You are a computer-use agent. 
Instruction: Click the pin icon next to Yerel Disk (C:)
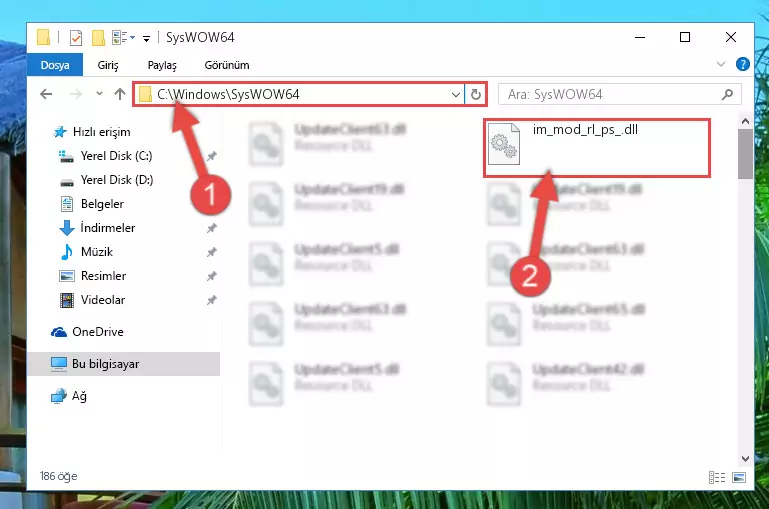[x=211, y=156]
